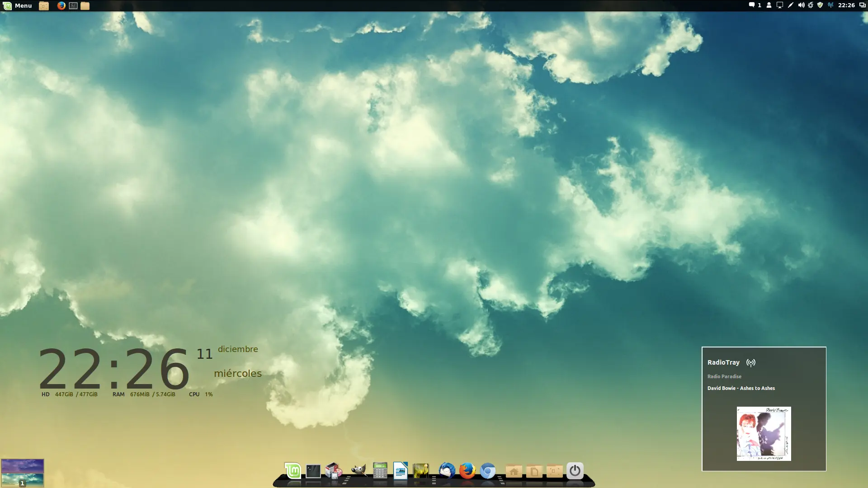Open the notifications bubble indicator in the tray
The width and height of the screenshot is (868, 488).
(752, 5)
